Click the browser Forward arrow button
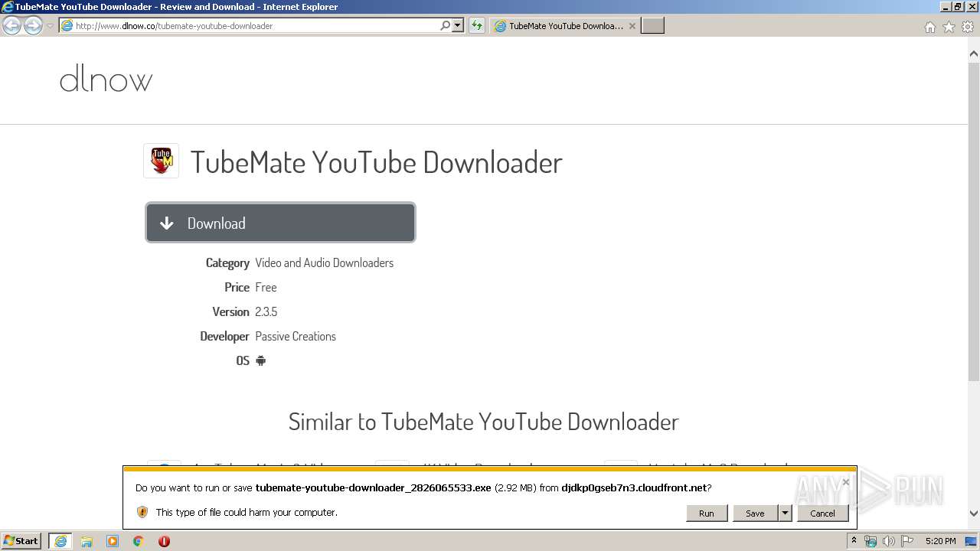The height and width of the screenshot is (551, 980). pos(33,26)
